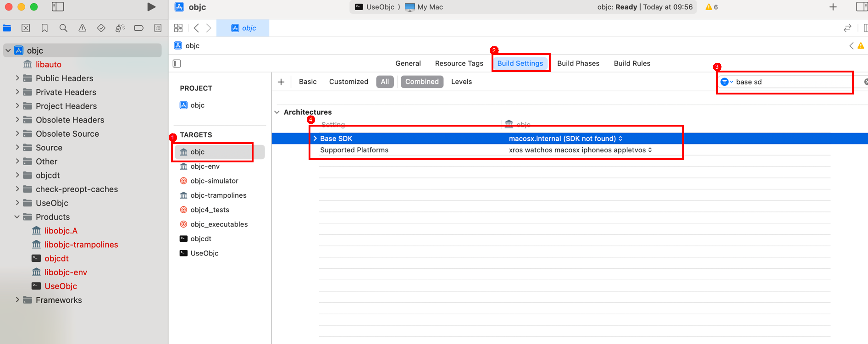The height and width of the screenshot is (344, 868).
Task: Open the Base SDK value dropdown
Action: pos(565,139)
